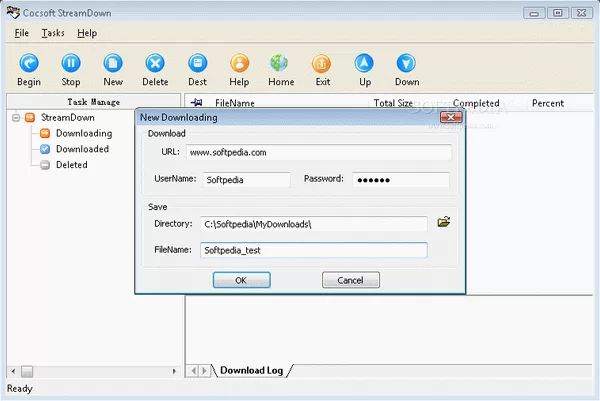Image resolution: width=600 pixels, height=401 pixels.
Task: Go to Home globe icon
Action: point(279,63)
